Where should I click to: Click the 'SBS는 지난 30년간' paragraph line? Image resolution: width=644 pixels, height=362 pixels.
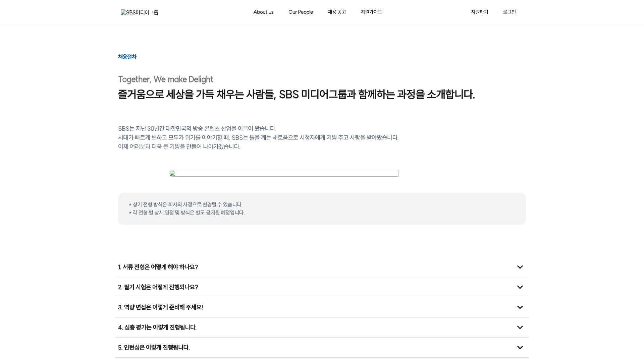pos(197,129)
